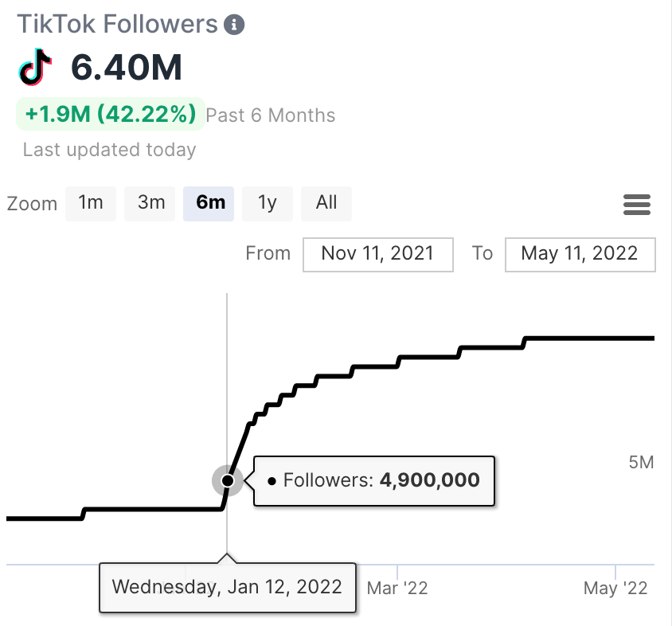
Task: Click the Mar '22 axis label
Action: 397,589
